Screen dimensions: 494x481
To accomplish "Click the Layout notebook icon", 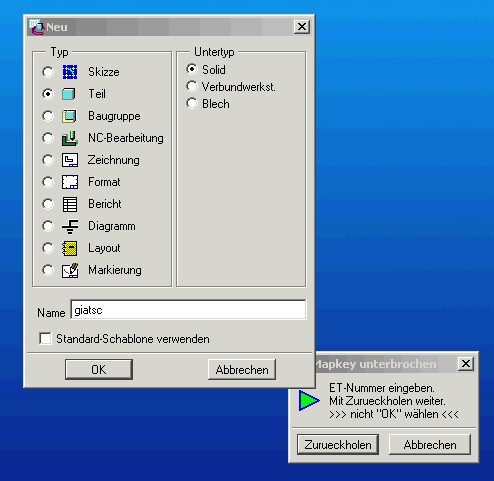I will click(x=70, y=248).
